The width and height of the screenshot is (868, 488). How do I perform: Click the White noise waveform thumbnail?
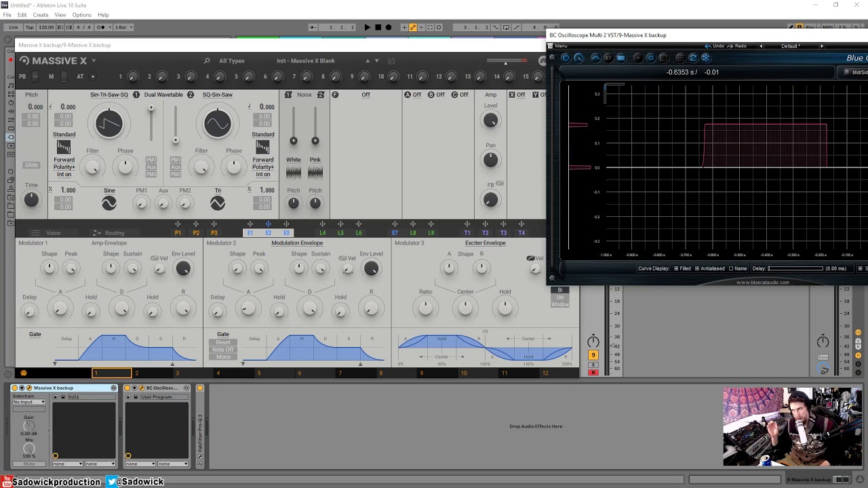pyautogui.click(x=294, y=173)
